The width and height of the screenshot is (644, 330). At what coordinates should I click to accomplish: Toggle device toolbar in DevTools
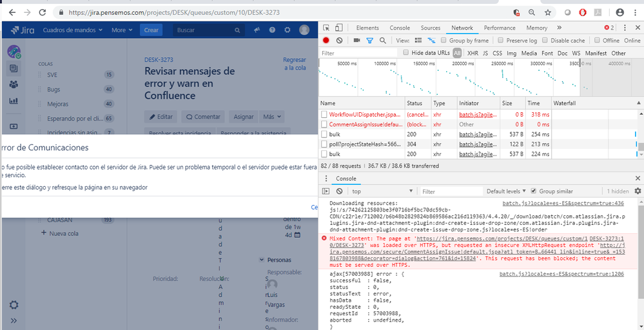click(x=338, y=28)
